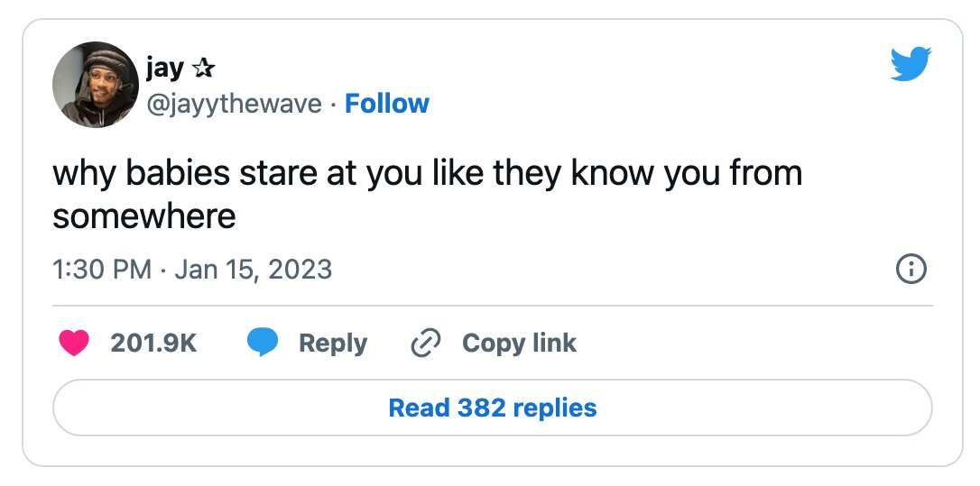This screenshot has width=980, height=486.
Task: Click the word somewhere in the tweet
Action: click(144, 217)
